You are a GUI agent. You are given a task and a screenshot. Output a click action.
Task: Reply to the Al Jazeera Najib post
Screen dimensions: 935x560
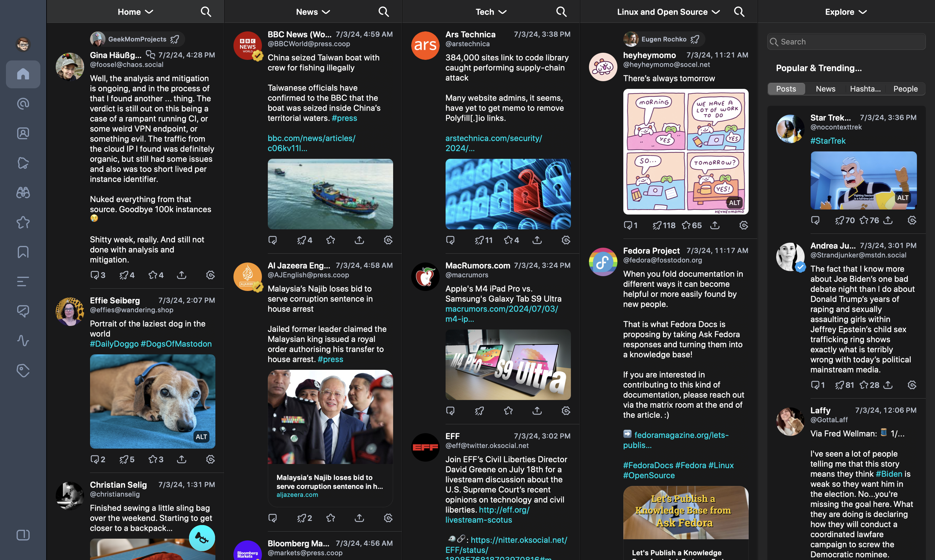[x=273, y=518]
